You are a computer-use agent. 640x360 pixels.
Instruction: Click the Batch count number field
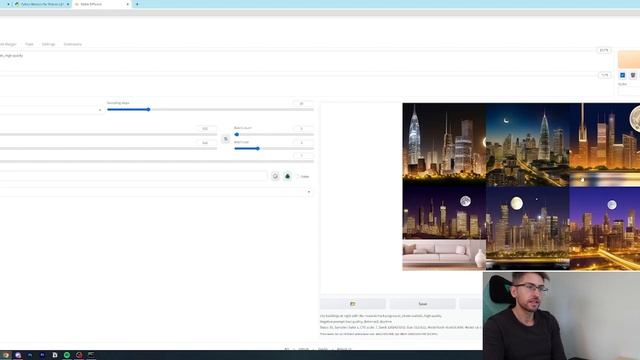tap(303, 128)
